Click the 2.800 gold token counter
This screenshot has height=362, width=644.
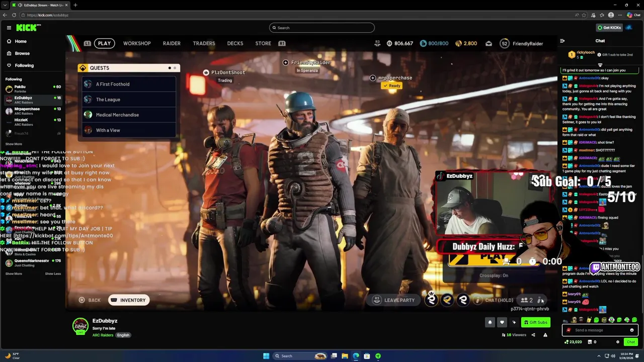(x=466, y=44)
